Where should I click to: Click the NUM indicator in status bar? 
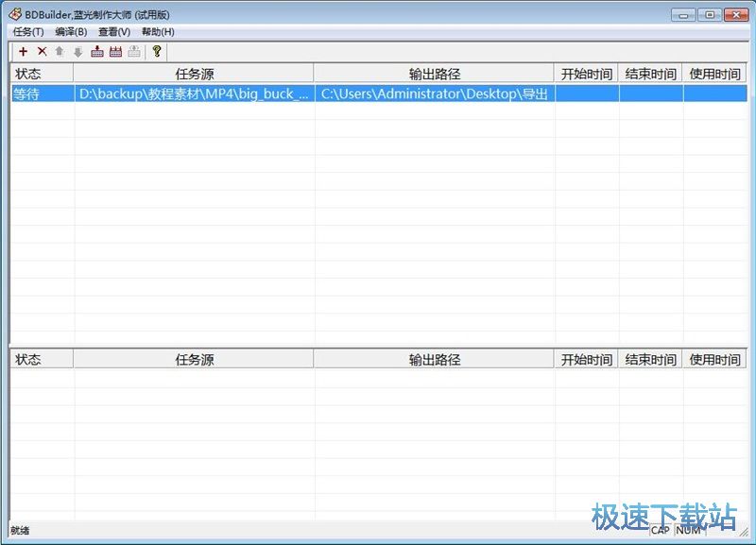click(689, 530)
